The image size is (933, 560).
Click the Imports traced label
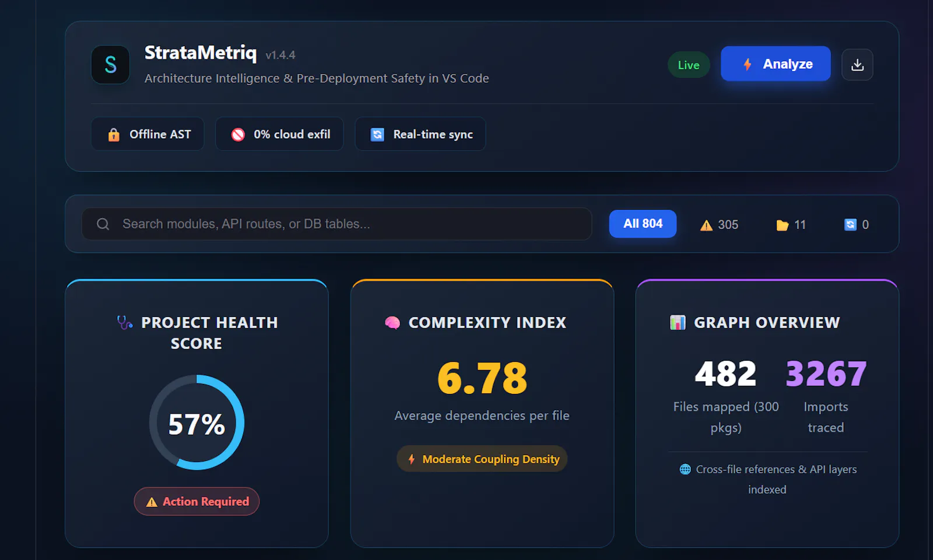tap(826, 417)
